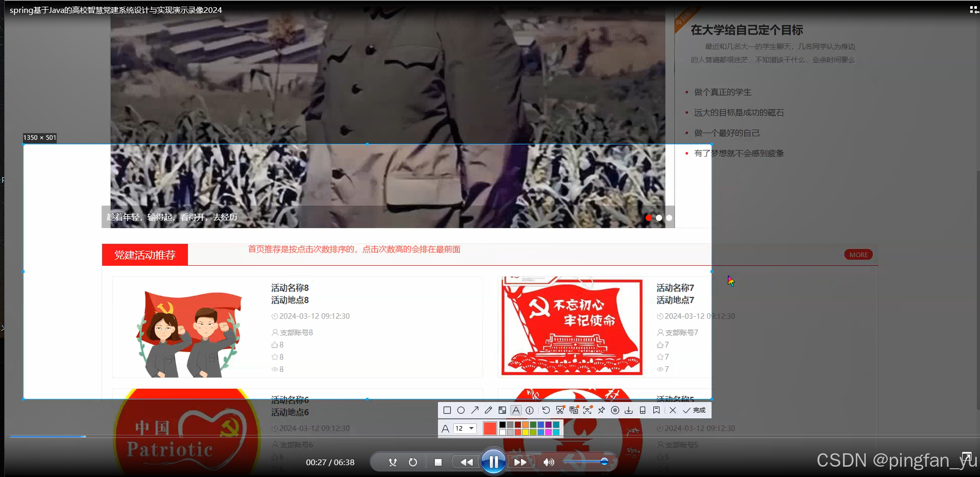Open the 活动名称8 activity link
980x477 pixels.
click(290, 287)
